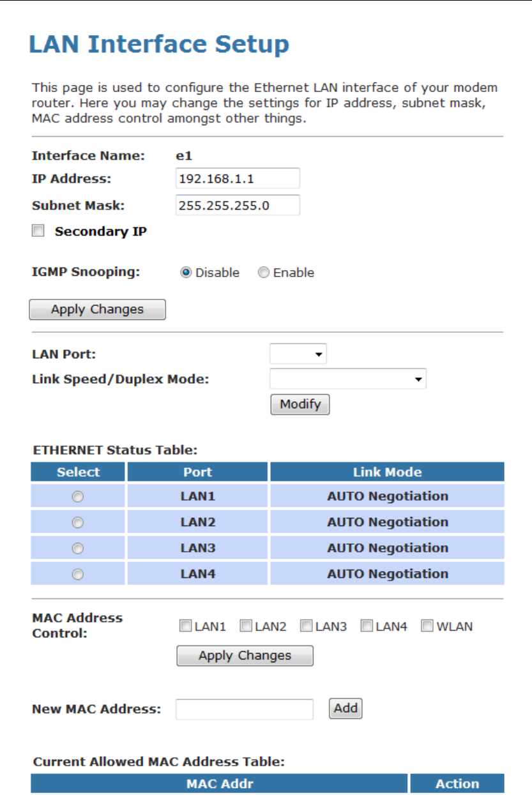This screenshot has width=532, height=795.
Task: Check LAN2 under MAC Address Control
Action: click(246, 626)
